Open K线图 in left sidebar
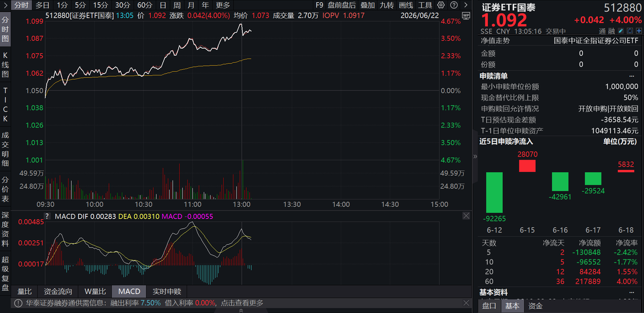Screen dimensions: 644x313 tap(5, 64)
